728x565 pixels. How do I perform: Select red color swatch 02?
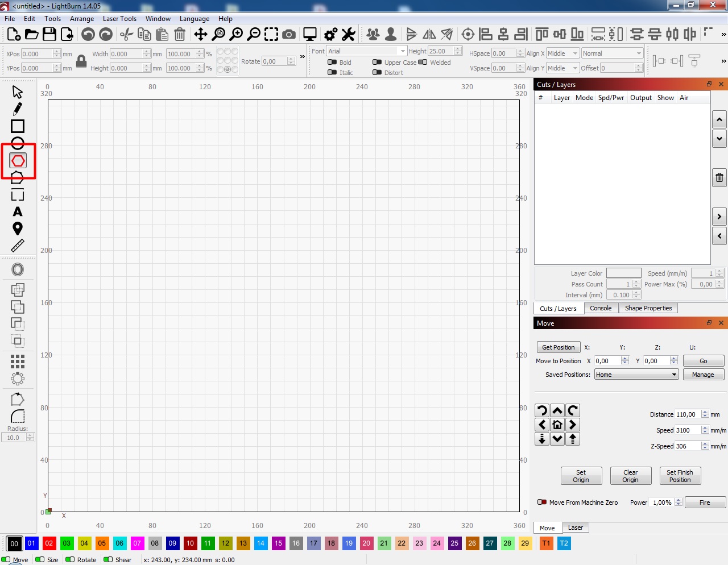pyautogui.click(x=49, y=543)
